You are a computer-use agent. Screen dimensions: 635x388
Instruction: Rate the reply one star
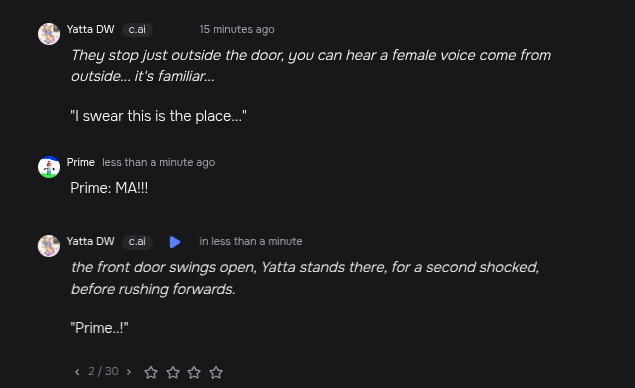click(151, 373)
